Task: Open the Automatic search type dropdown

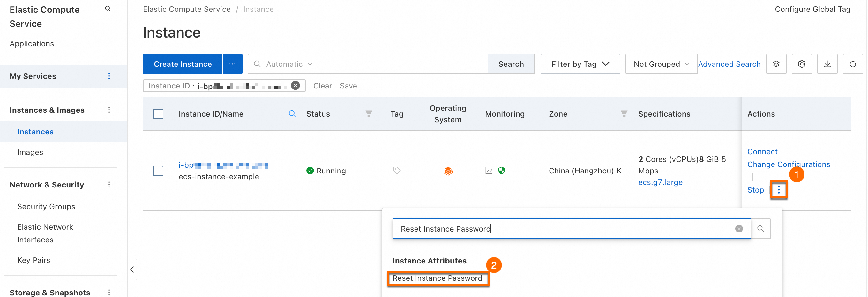Action: click(x=289, y=64)
